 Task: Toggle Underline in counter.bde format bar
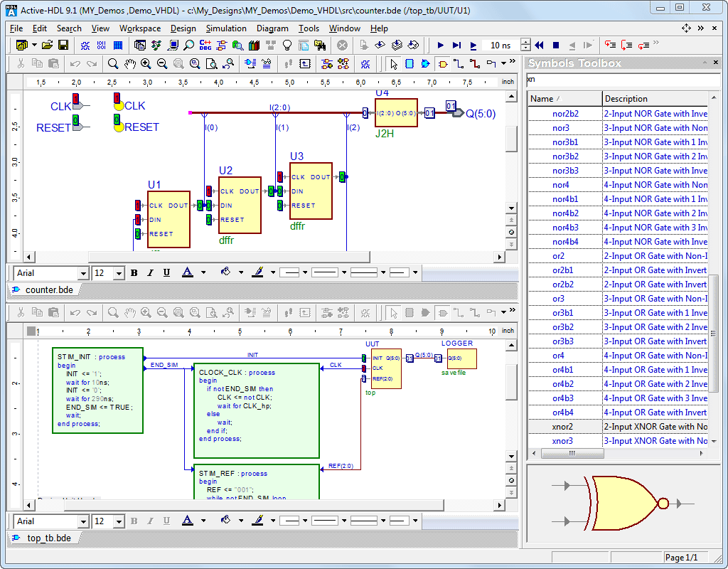tap(166, 272)
